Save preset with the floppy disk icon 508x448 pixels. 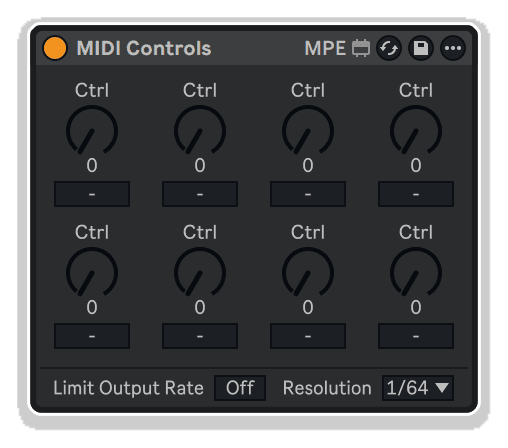coord(421,48)
